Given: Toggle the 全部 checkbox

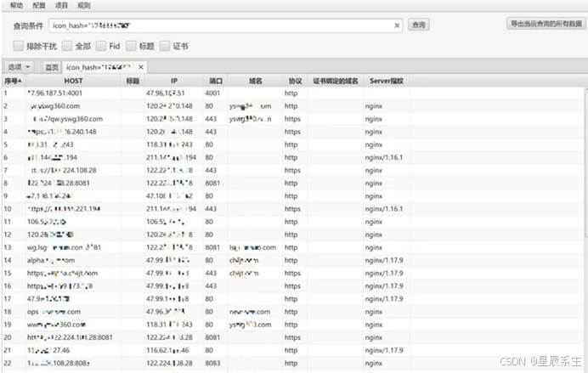Looking at the screenshot, I should point(67,46).
